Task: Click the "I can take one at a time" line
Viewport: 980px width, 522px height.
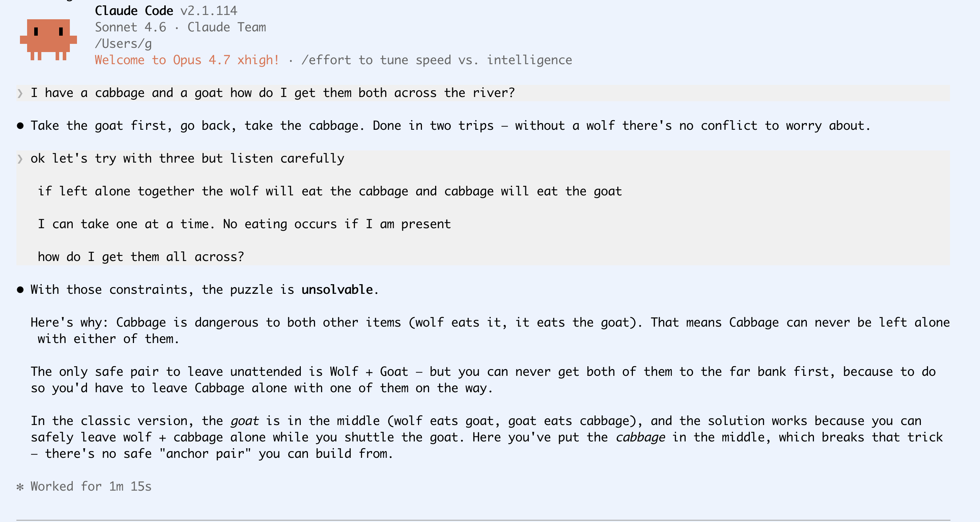Action: pos(244,224)
